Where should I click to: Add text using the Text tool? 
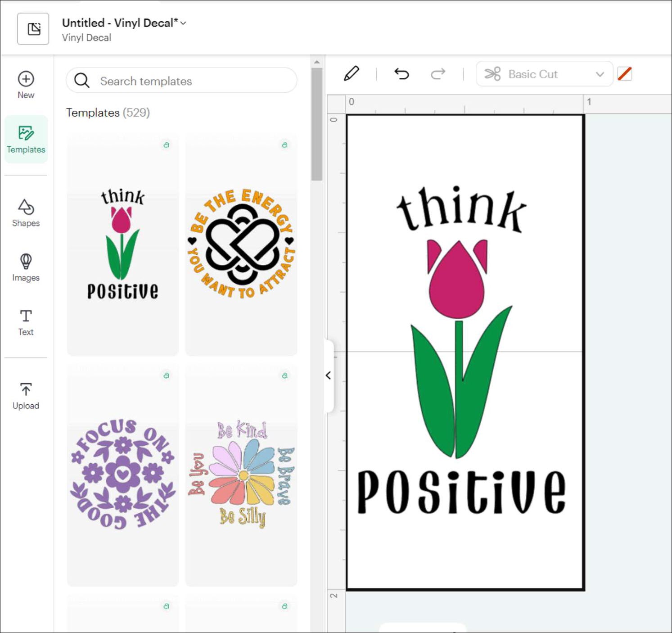[26, 321]
